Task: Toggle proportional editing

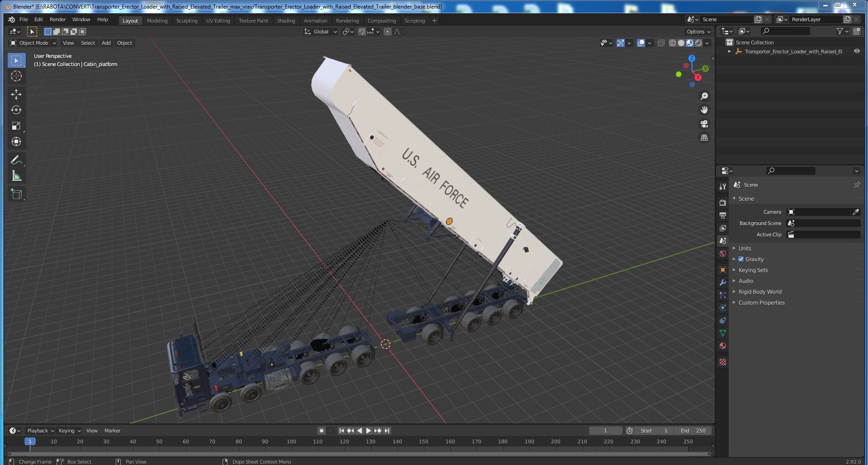Action: pyautogui.click(x=388, y=32)
